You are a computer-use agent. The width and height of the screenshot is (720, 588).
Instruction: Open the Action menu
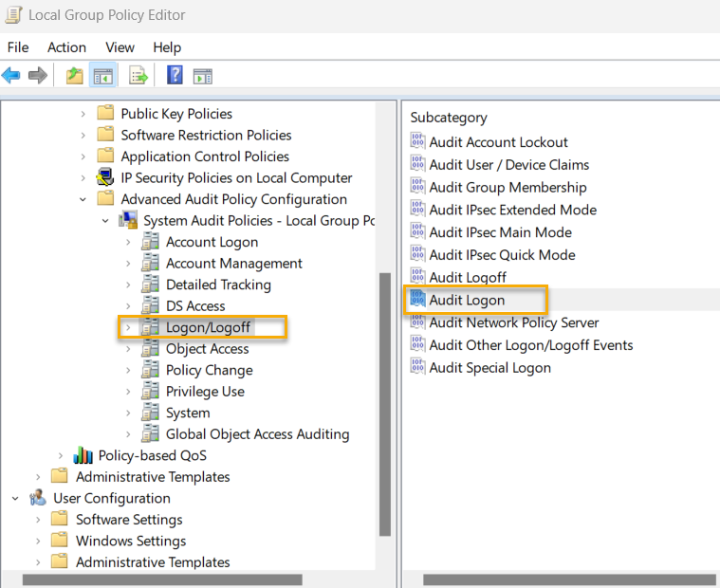tap(66, 47)
